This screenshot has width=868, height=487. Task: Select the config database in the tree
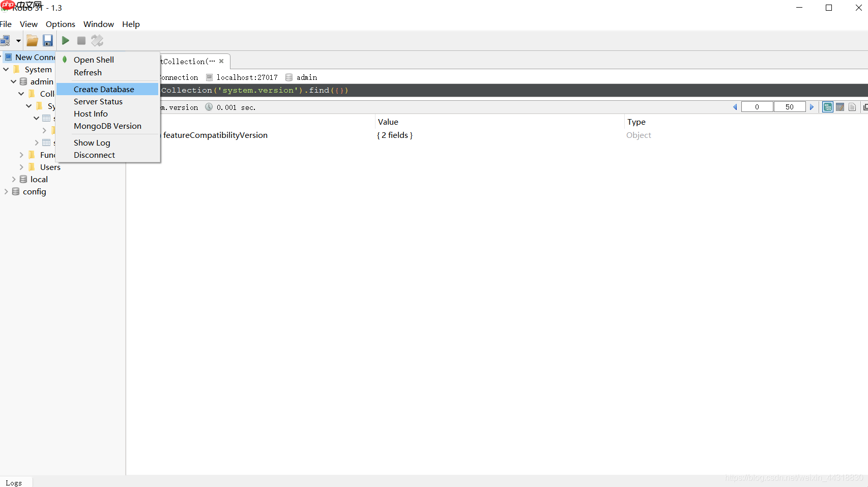coord(35,191)
